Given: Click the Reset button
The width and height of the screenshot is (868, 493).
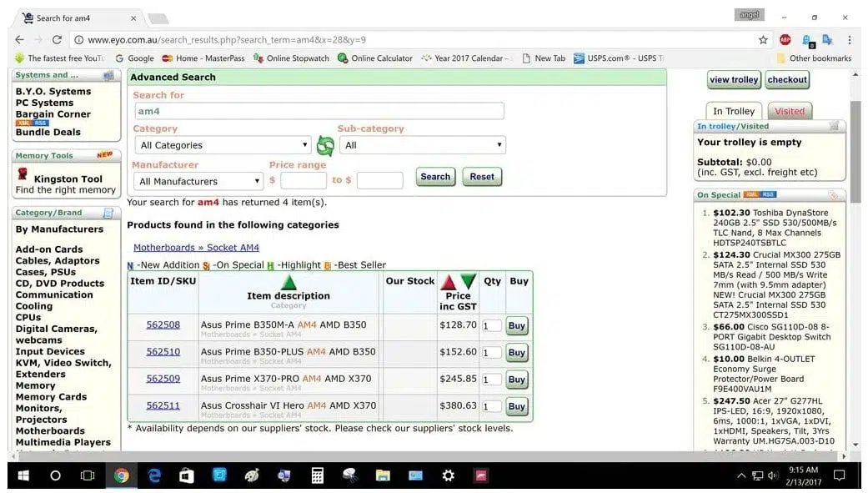Looking at the screenshot, I should tap(482, 177).
